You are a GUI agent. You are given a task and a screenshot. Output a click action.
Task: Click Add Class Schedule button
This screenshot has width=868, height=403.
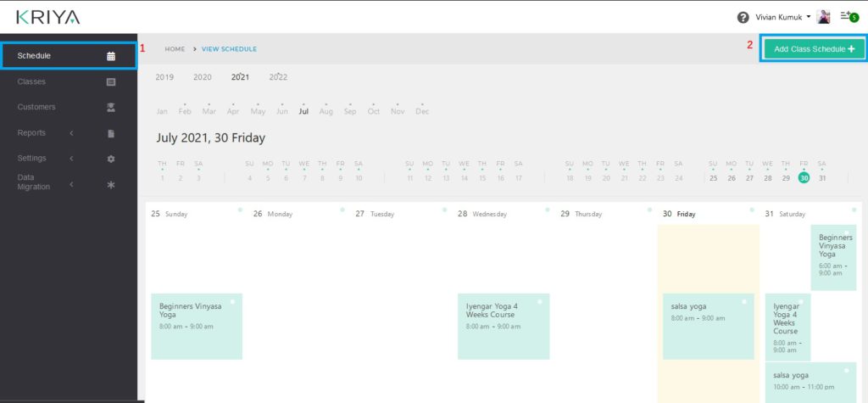pos(814,49)
